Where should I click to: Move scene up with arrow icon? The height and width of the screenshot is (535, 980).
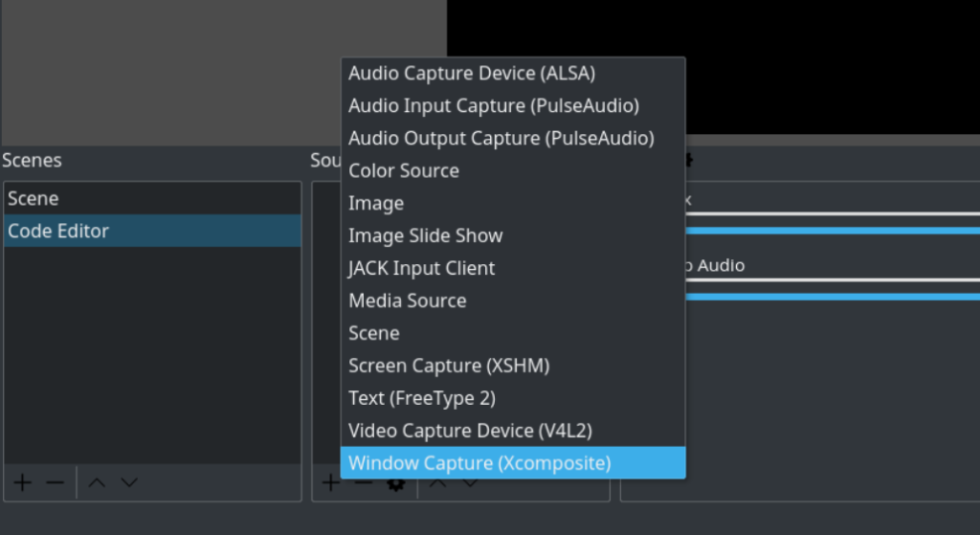[97, 482]
